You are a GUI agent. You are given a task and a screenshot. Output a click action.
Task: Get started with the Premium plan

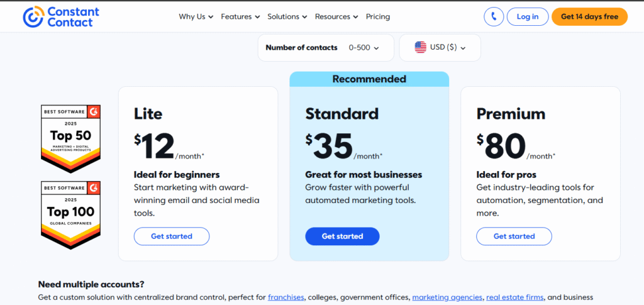[x=514, y=236]
